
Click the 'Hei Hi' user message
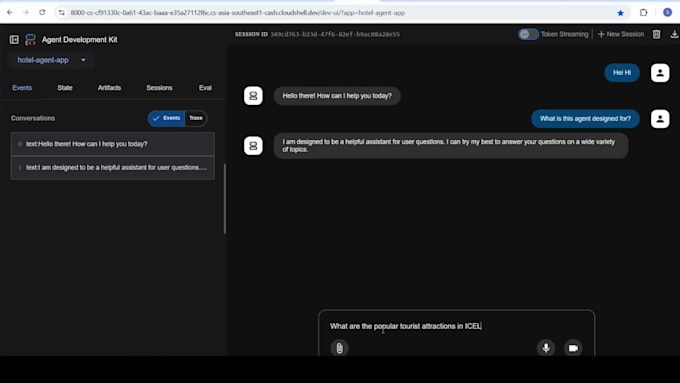[622, 73]
